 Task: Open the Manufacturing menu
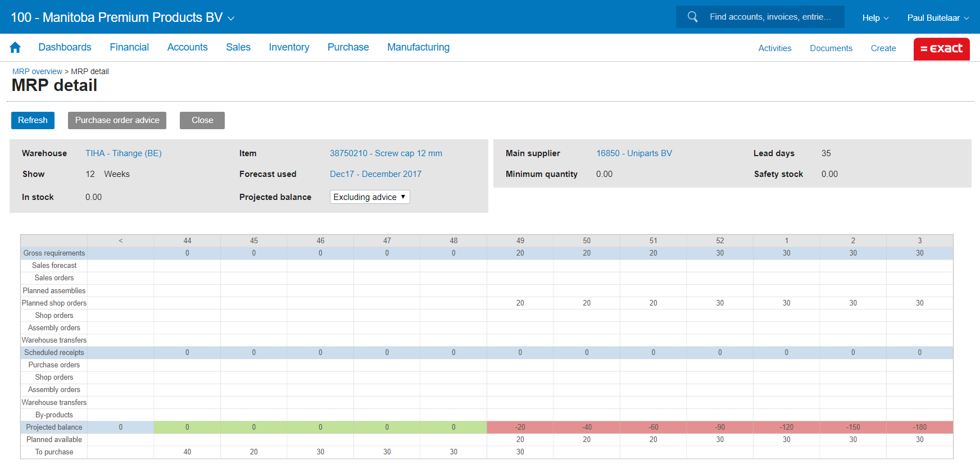[x=418, y=48]
